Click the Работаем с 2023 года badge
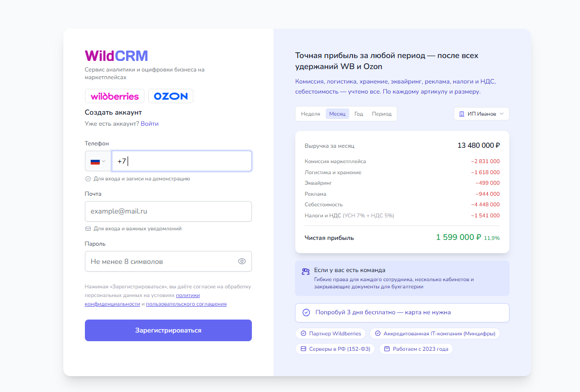The image size is (580, 392). pyautogui.click(x=416, y=349)
